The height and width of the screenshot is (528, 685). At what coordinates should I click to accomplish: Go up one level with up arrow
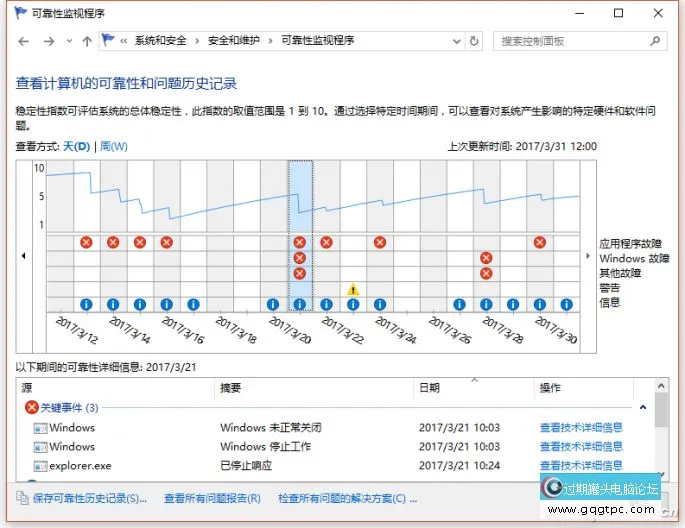click(x=87, y=41)
